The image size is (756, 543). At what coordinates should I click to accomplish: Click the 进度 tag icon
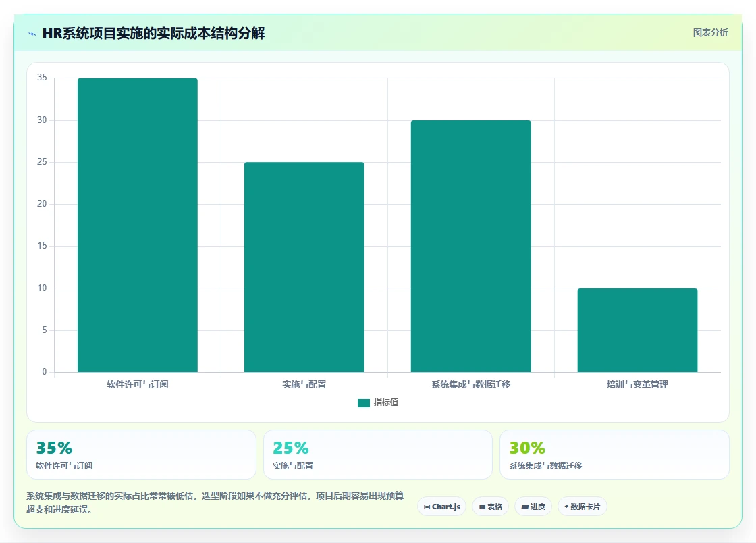pos(525,507)
